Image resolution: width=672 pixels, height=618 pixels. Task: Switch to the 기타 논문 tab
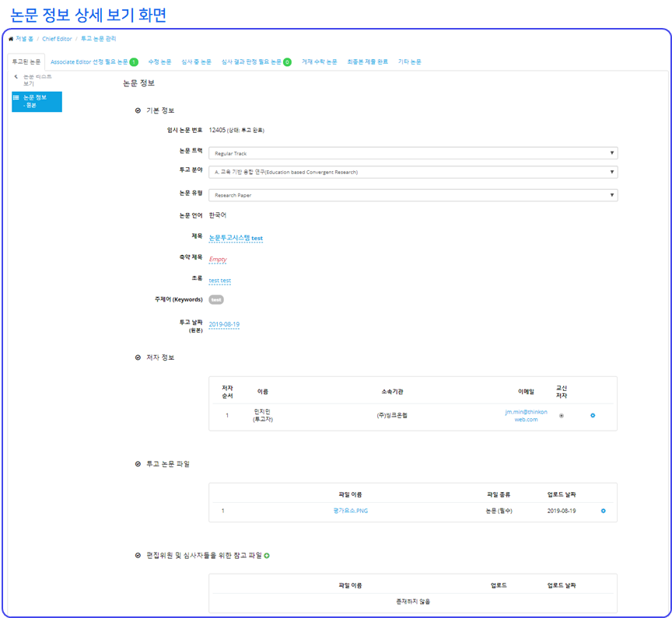[409, 62]
